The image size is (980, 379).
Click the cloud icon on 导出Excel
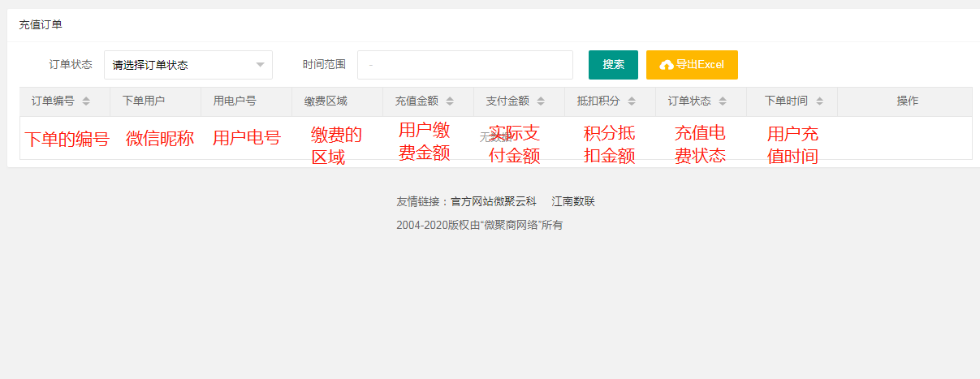pyautogui.click(x=667, y=65)
